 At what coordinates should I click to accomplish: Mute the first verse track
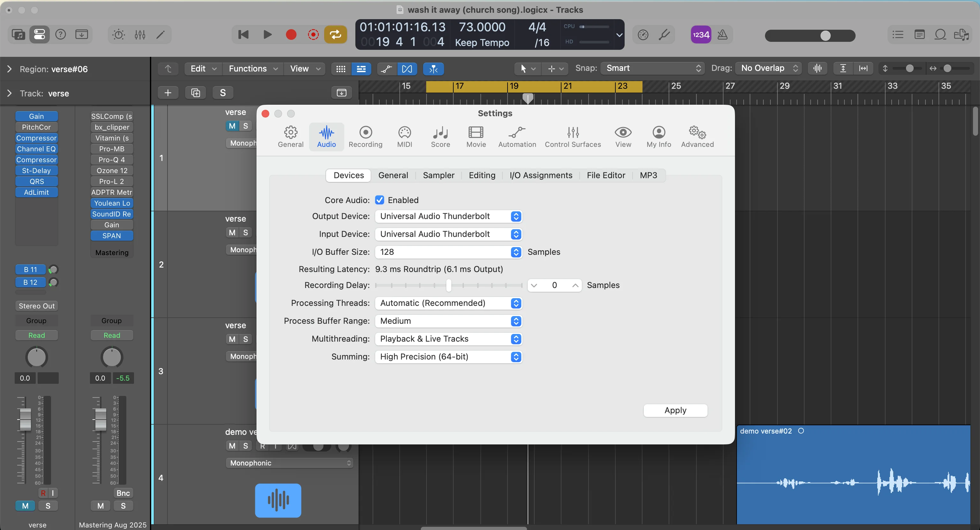click(232, 126)
